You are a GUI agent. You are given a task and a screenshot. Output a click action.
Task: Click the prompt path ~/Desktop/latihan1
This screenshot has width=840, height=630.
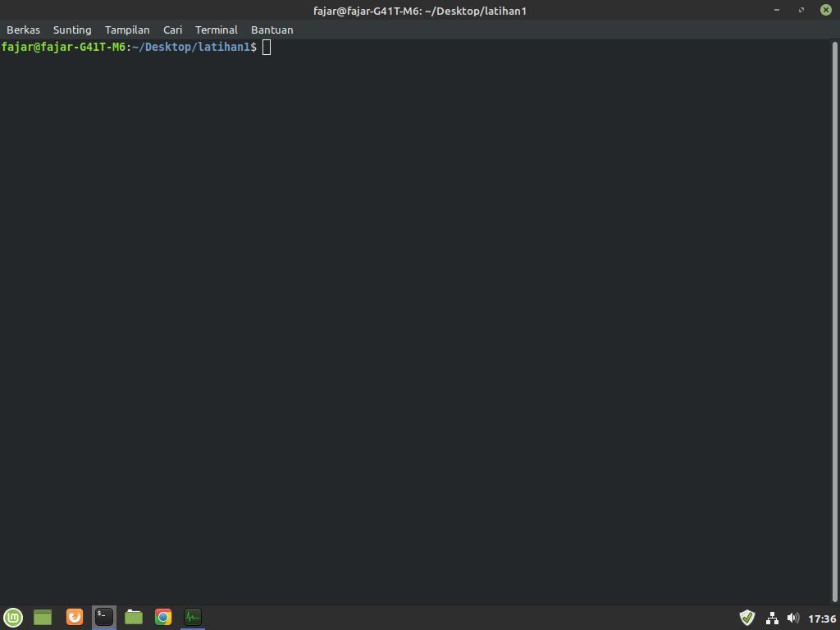(x=191, y=47)
